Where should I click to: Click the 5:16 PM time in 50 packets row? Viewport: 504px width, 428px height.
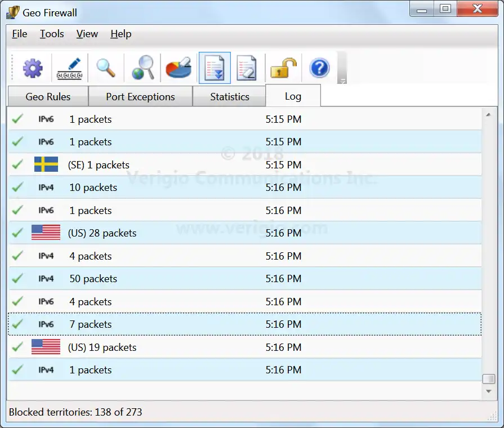click(x=283, y=278)
